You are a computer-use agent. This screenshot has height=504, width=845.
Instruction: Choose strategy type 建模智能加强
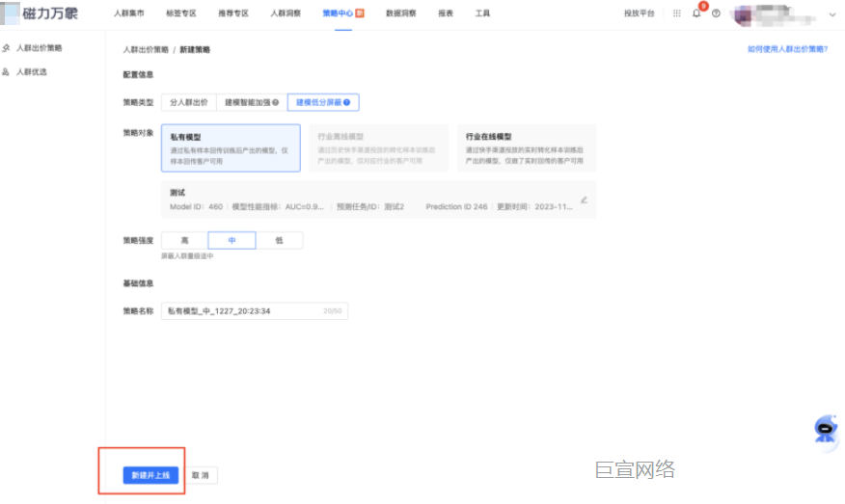[252, 102]
